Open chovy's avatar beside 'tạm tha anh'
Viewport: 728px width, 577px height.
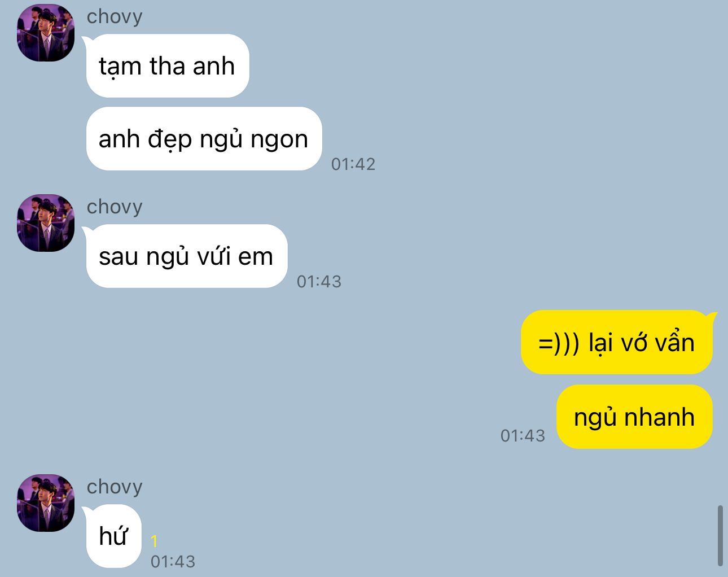pyautogui.click(x=46, y=33)
